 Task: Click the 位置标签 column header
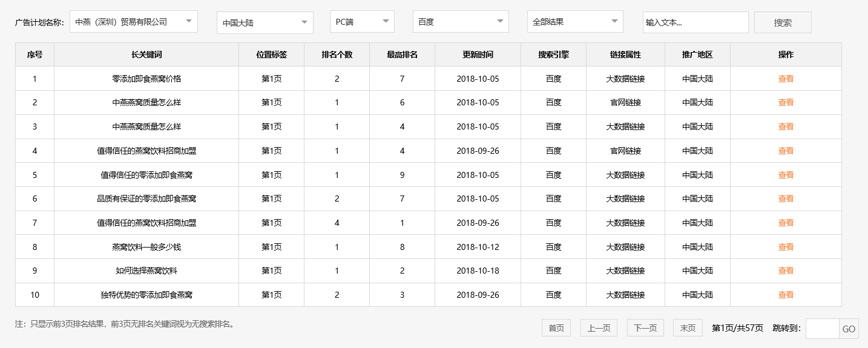pyautogui.click(x=271, y=54)
